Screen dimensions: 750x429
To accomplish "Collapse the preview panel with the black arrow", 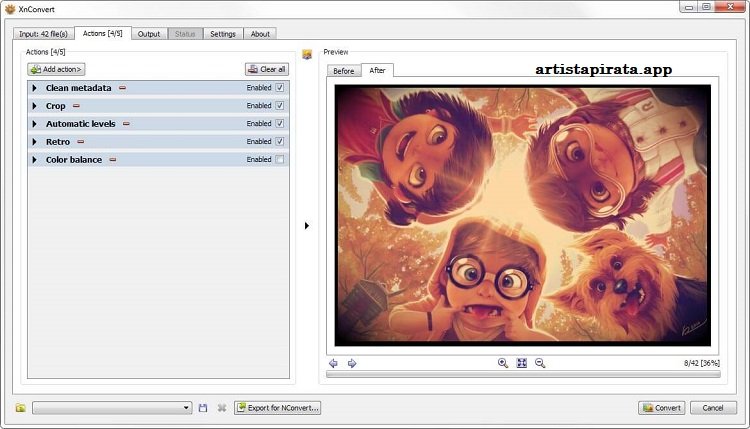I will pos(307,225).
